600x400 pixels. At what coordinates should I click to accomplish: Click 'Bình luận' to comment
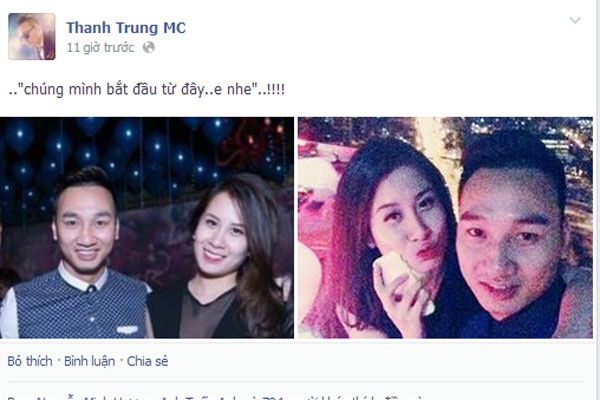[90, 361]
